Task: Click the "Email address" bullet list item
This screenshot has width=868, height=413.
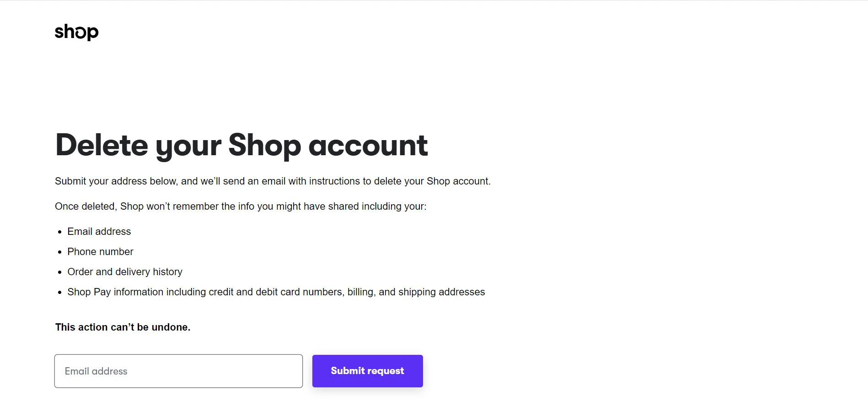Action: pyautogui.click(x=99, y=232)
